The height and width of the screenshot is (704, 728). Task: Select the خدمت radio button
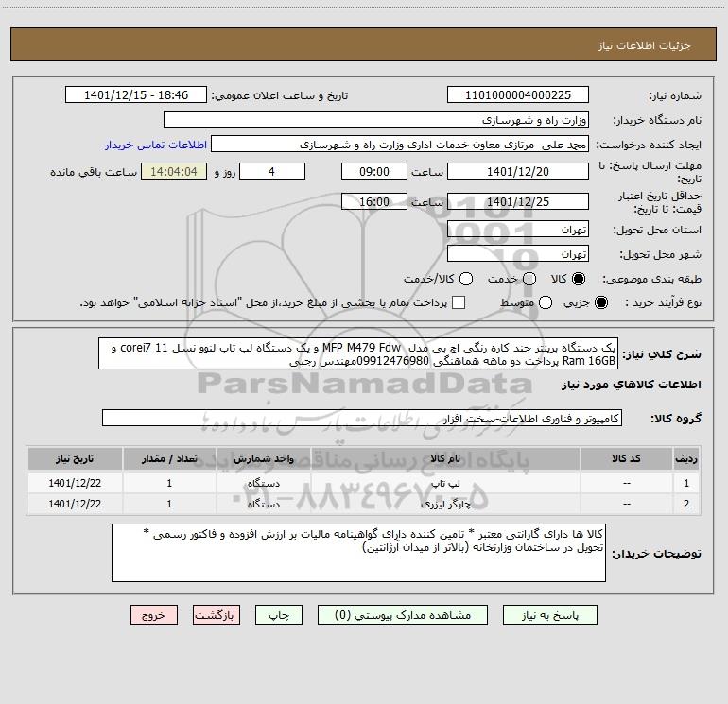529,279
